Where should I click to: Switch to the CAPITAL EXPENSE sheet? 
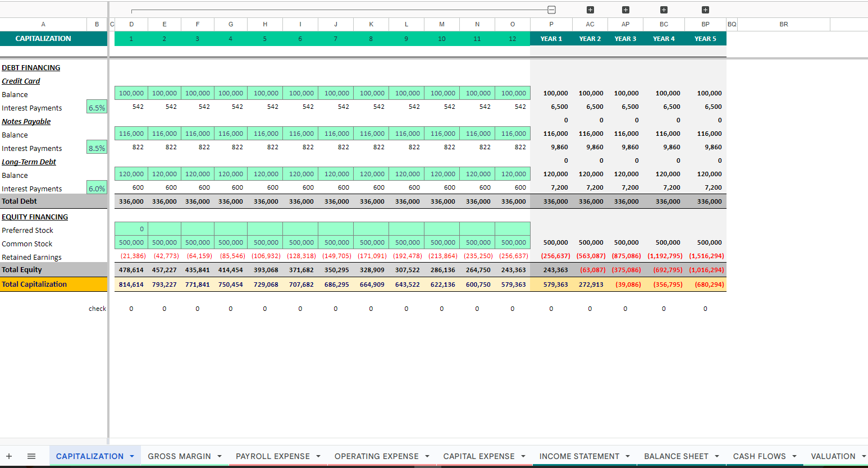[479, 456]
